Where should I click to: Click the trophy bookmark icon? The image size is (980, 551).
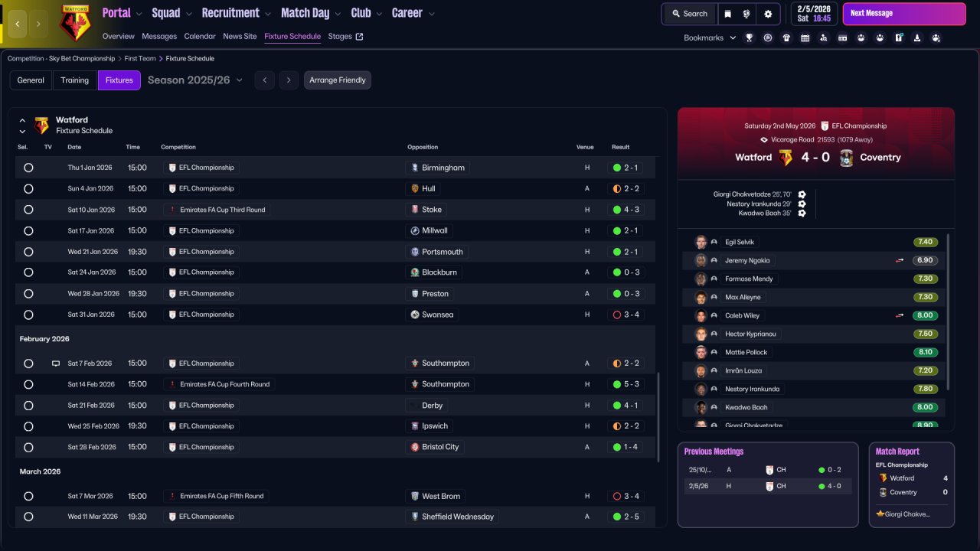tap(749, 37)
